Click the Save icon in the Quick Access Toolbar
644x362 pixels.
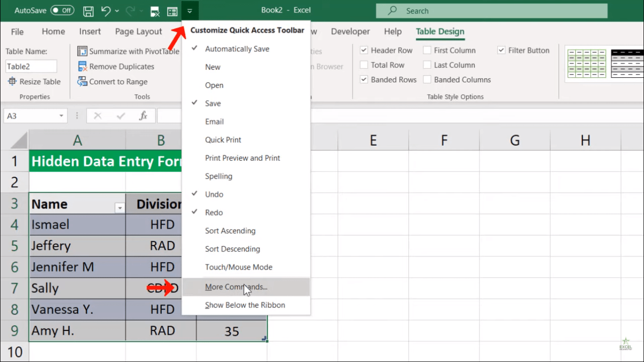point(88,11)
